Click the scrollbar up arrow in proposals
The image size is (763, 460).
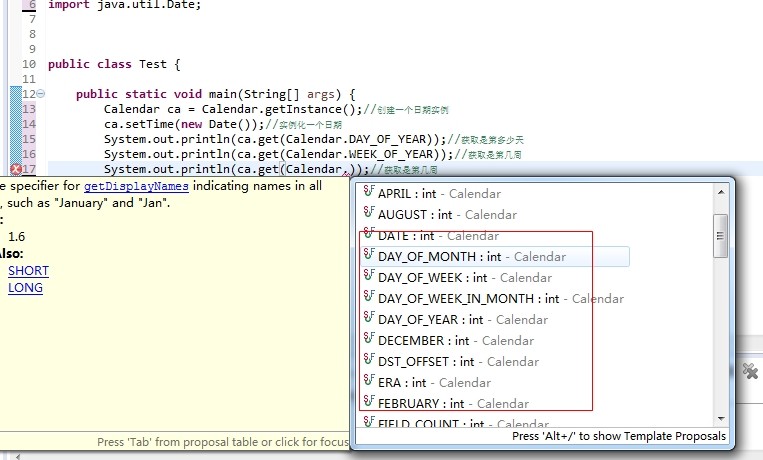click(720, 192)
